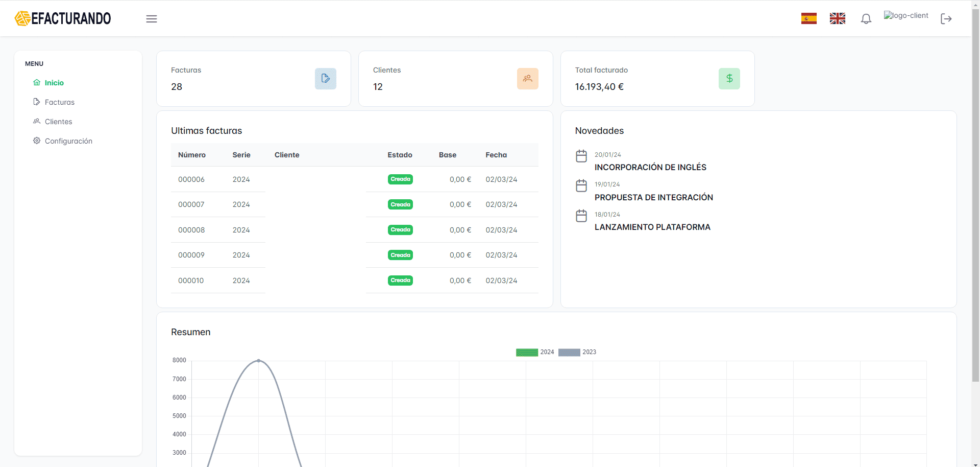The width and height of the screenshot is (980, 467).
Task: Click the Facturas sidebar icon
Action: click(37, 102)
